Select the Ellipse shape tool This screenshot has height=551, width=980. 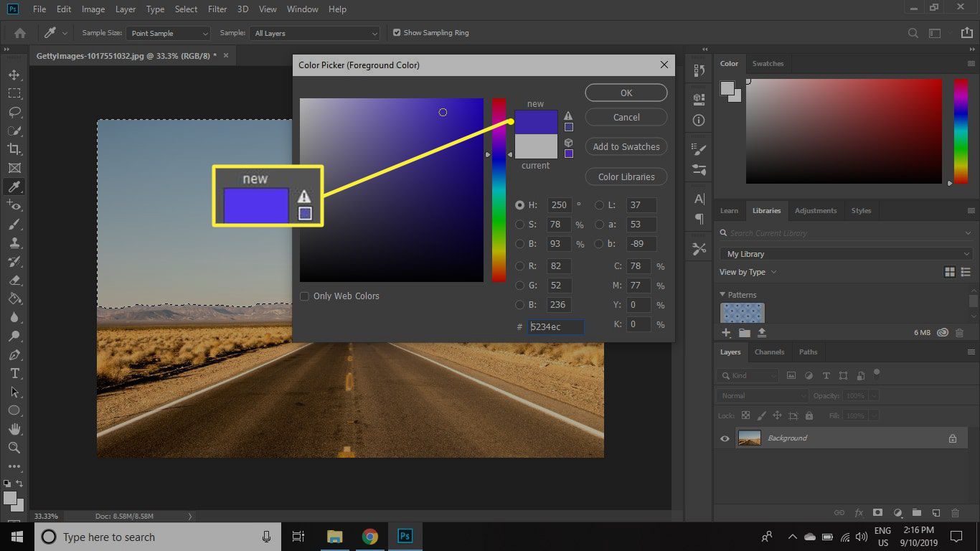coord(14,410)
